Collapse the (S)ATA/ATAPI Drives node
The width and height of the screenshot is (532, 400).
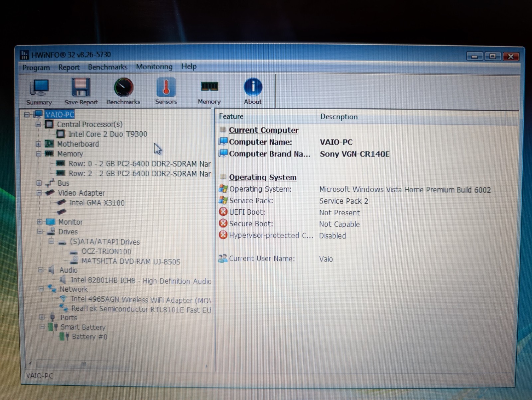(x=51, y=241)
